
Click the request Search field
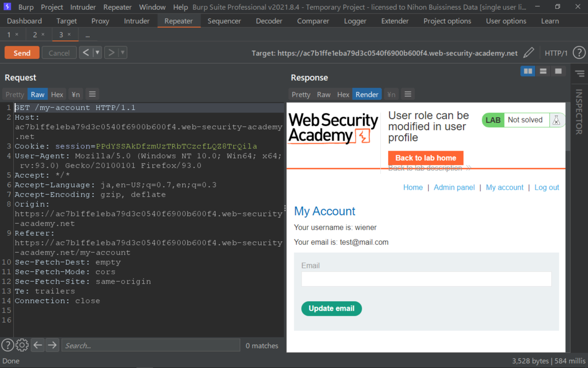point(151,345)
